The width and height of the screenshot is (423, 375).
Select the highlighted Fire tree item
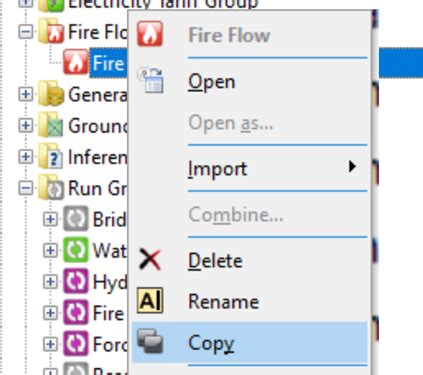pyautogui.click(x=108, y=63)
